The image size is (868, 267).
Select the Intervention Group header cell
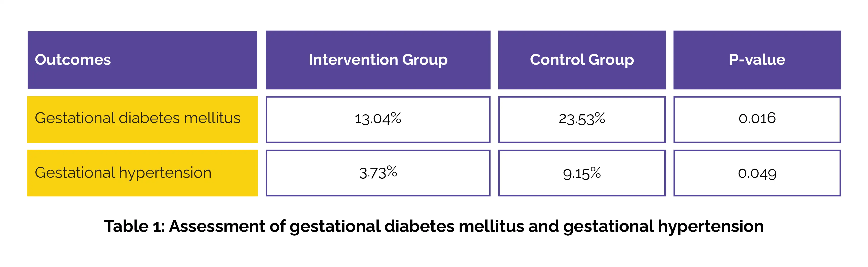coord(378,60)
